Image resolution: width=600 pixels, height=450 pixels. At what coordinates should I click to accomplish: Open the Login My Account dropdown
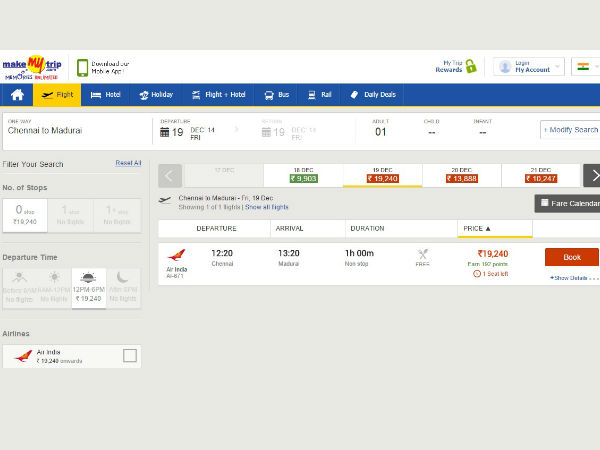[x=528, y=67]
